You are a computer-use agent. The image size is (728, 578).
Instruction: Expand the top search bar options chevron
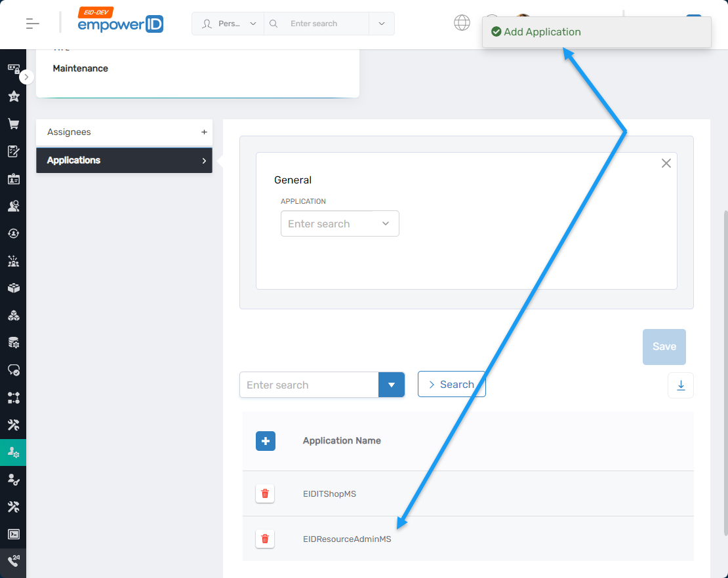(382, 24)
